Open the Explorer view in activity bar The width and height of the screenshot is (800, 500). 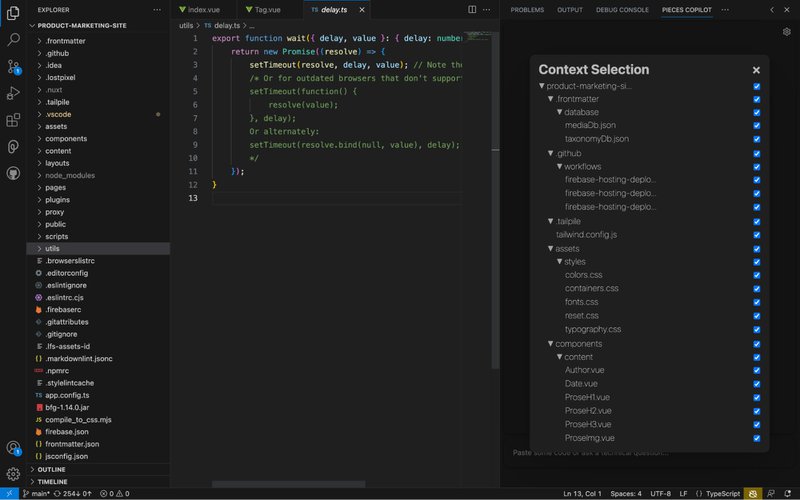pos(13,13)
